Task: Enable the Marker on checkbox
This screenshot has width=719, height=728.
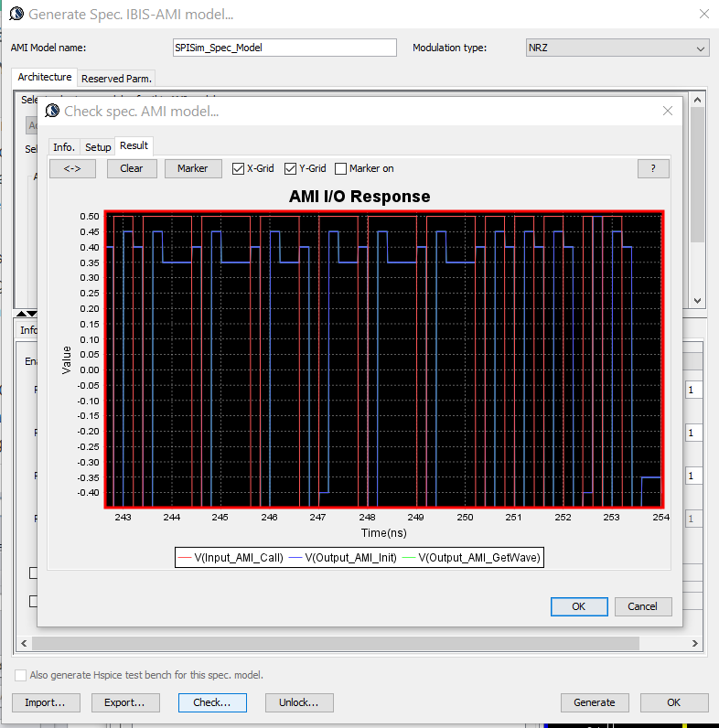Action: [x=341, y=168]
